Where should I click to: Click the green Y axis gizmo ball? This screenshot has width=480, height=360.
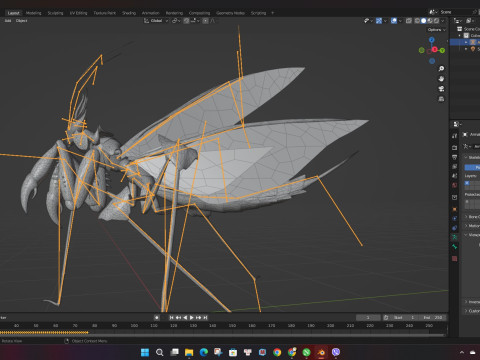point(442,50)
